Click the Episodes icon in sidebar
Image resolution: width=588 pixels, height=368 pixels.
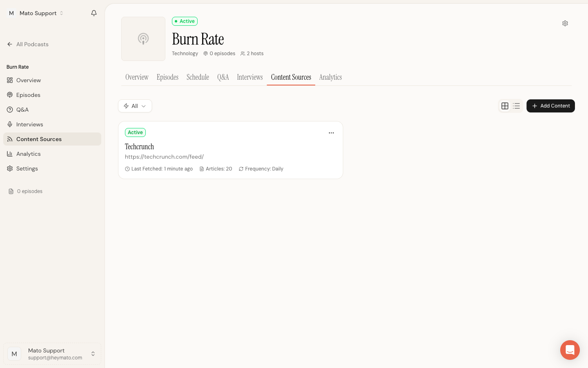[10, 95]
